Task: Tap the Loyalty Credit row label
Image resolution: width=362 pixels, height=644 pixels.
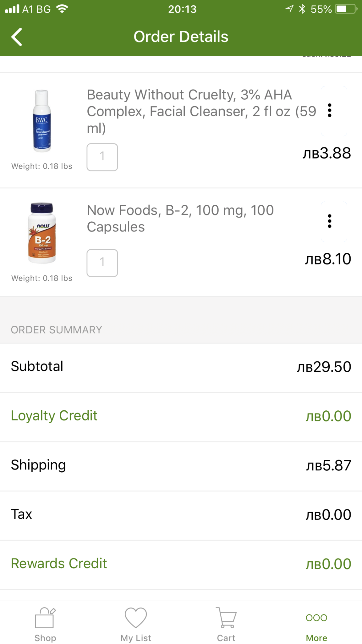Action: (x=54, y=416)
